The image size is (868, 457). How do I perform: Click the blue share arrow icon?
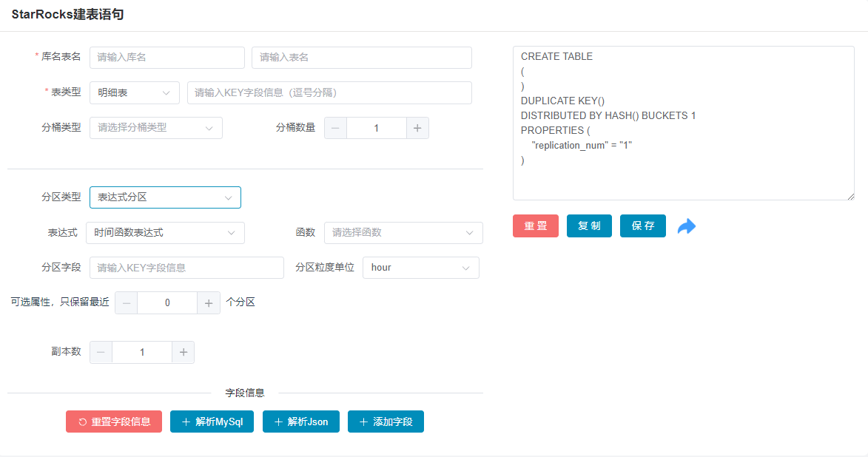tap(687, 226)
